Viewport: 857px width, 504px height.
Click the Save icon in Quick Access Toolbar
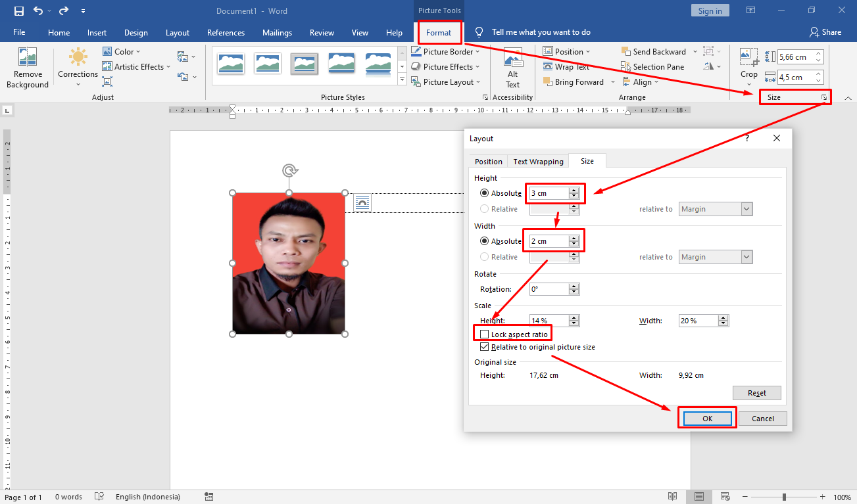[18, 11]
